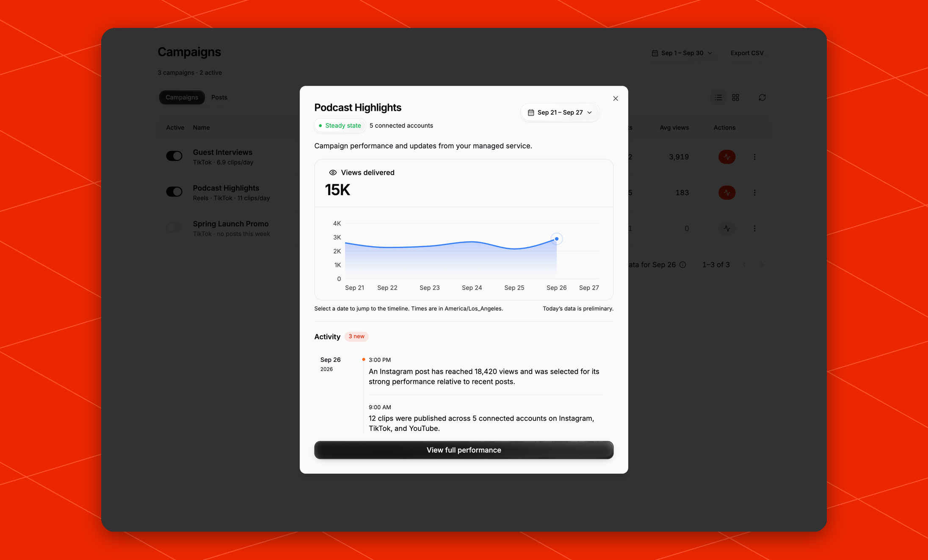The image size is (928, 560).
Task: Select Sep 24 on the chart axis
Action: point(472,288)
